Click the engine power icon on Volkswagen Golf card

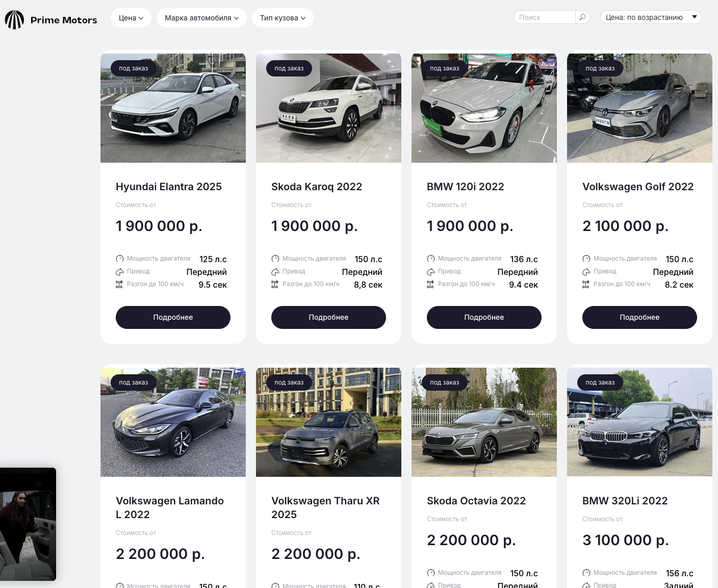pyautogui.click(x=586, y=259)
